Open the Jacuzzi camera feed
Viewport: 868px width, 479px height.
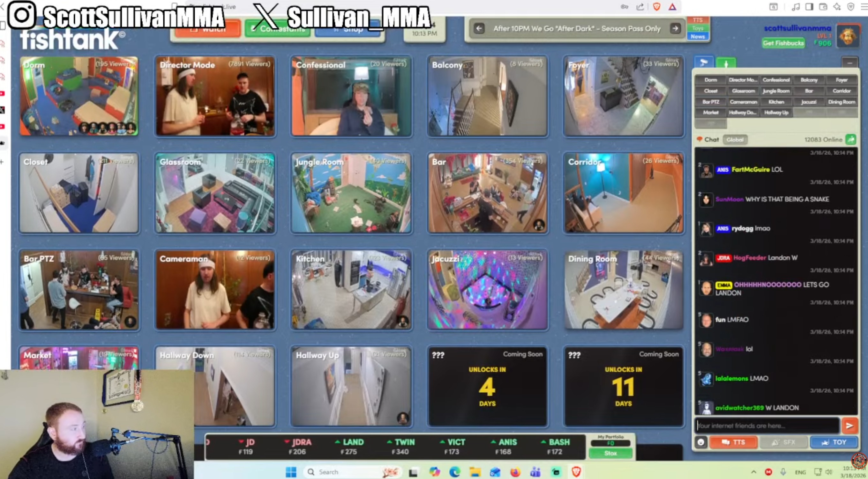pyautogui.click(x=487, y=289)
